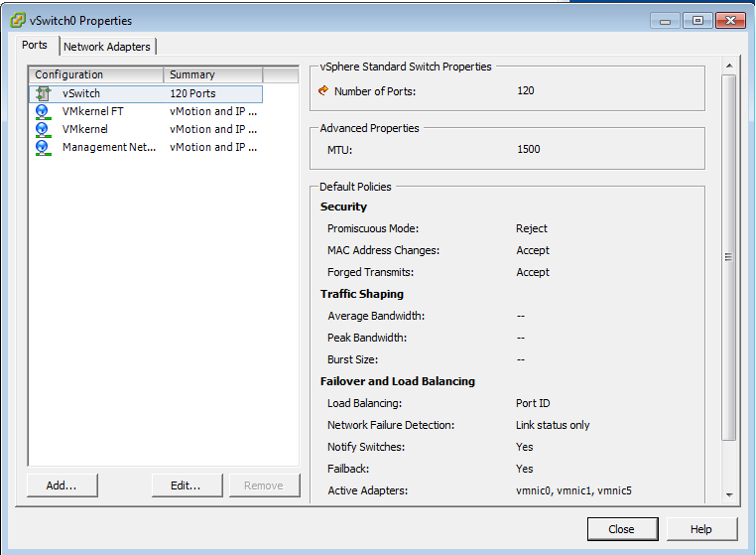Click the Load Balancing Port ID value

533,403
